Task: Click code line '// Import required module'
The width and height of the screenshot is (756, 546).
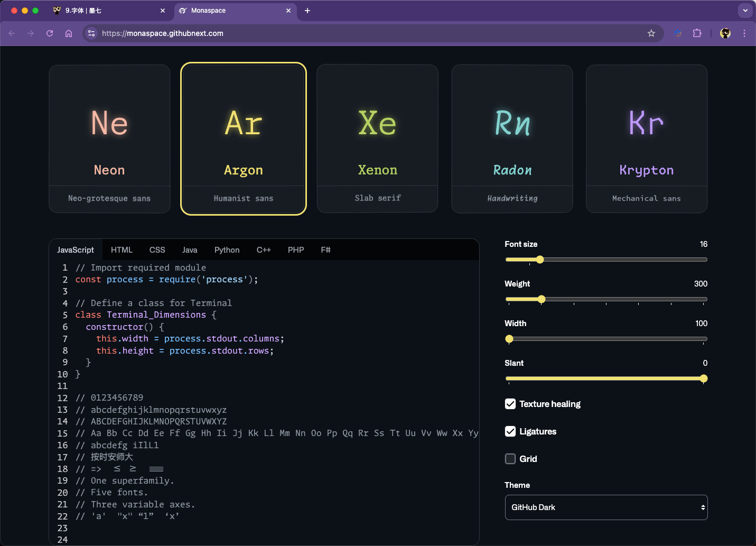Action: tap(141, 267)
